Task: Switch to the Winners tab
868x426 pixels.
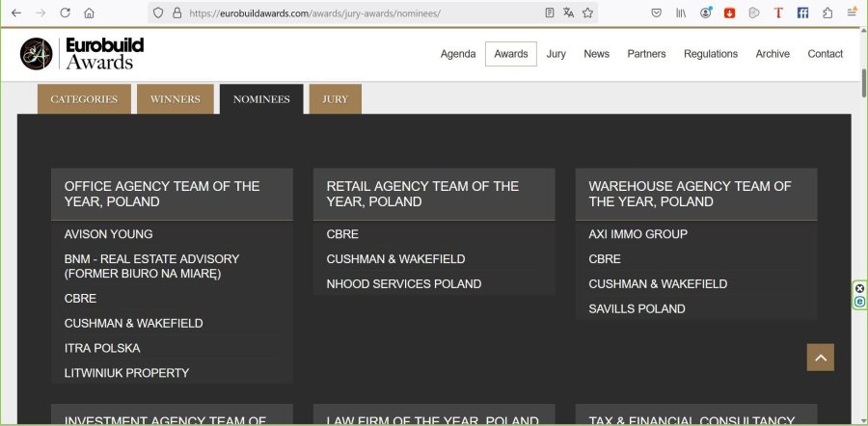Action: coord(175,99)
